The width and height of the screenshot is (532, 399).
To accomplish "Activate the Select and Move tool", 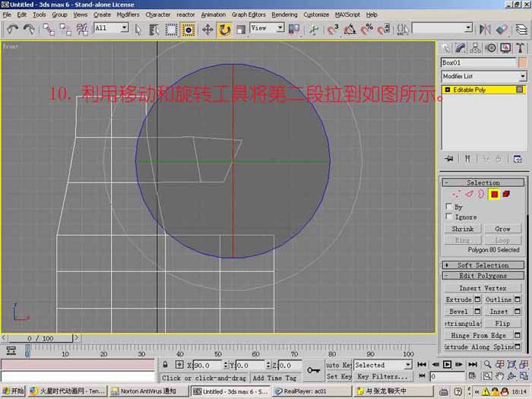I will pyautogui.click(x=207, y=30).
